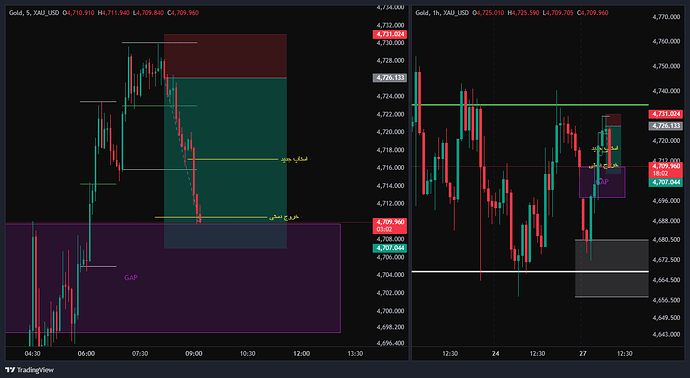Click the 4,709.960 countdown 03:02 price tag
Screen dimensions: 690x378
click(389, 225)
